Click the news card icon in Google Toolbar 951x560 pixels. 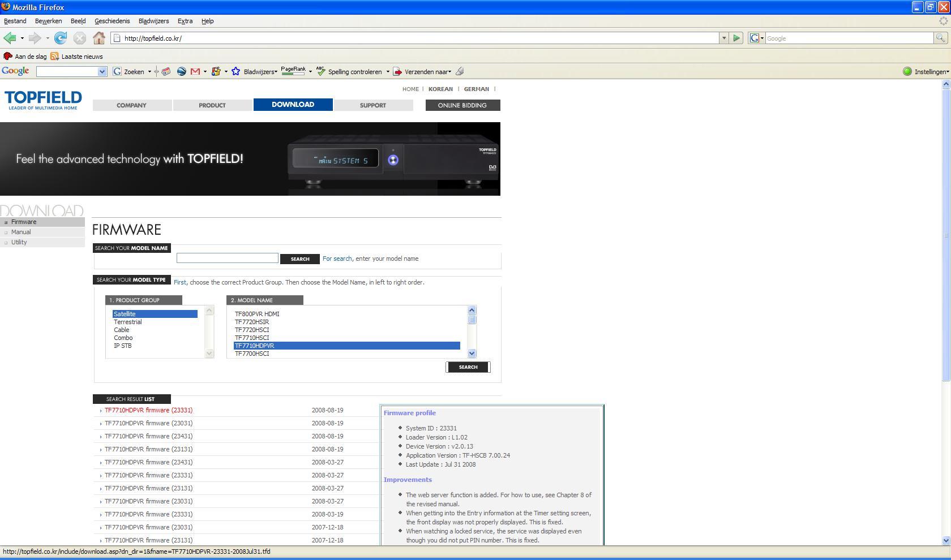click(x=166, y=71)
